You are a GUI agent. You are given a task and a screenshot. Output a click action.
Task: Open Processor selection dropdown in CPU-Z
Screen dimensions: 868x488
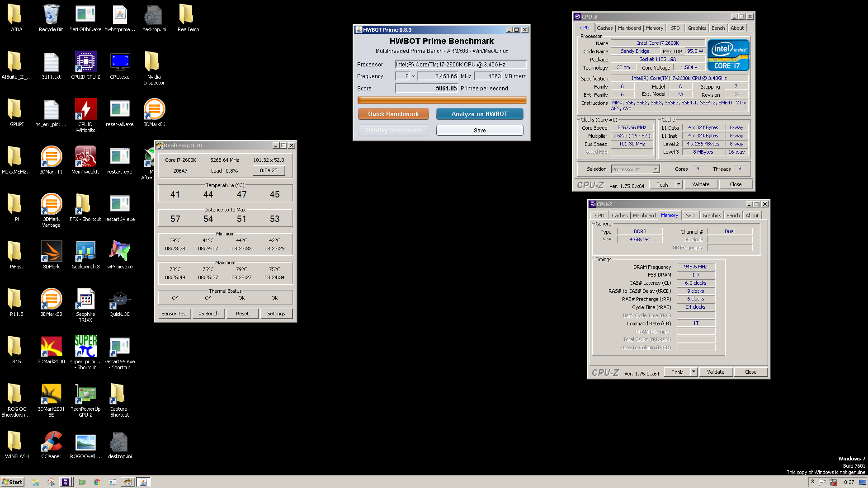[x=656, y=169]
